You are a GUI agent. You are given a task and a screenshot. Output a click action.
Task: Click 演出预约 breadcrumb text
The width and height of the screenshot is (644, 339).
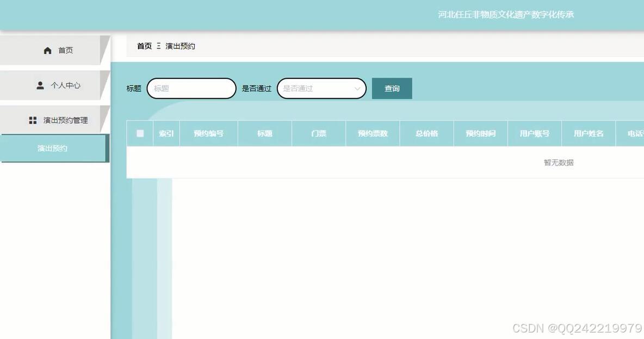tap(180, 46)
